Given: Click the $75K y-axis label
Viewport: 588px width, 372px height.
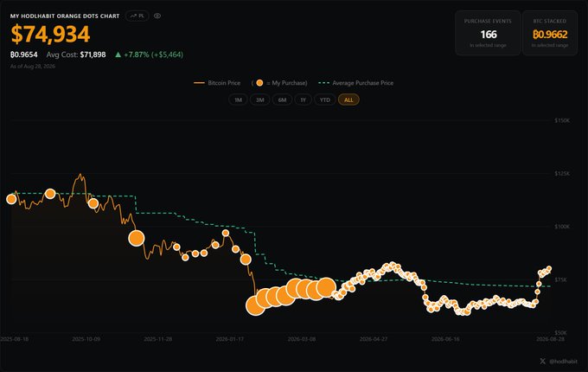Looking at the screenshot, I should click(560, 279).
